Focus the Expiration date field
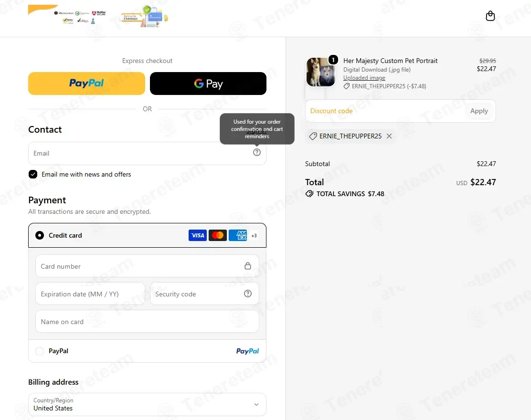The width and height of the screenshot is (531, 420). [90, 294]
